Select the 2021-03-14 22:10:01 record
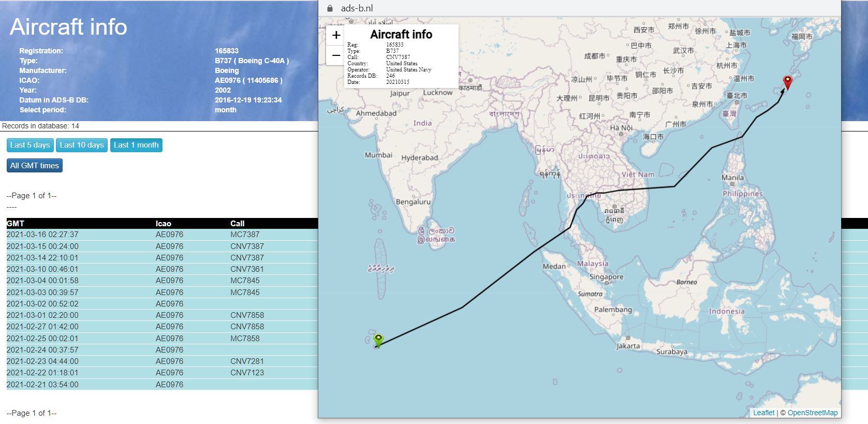The width and height of the screenshot is (868, 424). click(162, 258)
